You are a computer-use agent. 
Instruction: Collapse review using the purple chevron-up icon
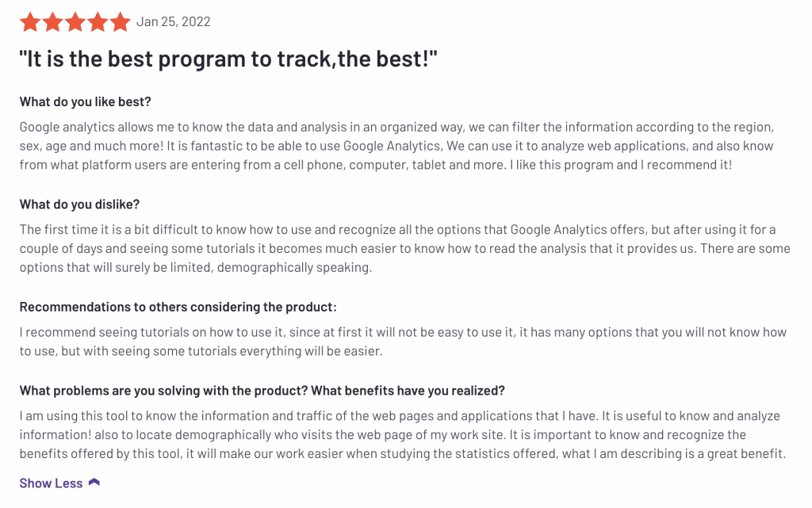[x=94, y=483]
